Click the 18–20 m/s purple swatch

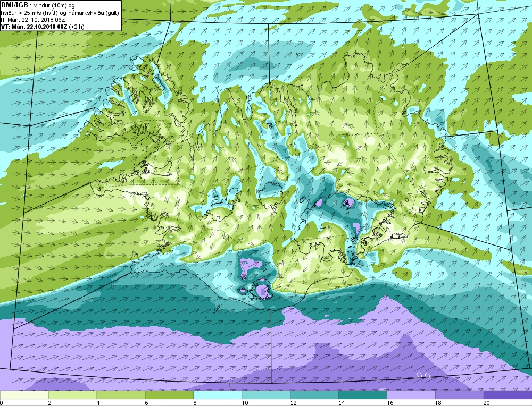[x=460, y=395]
